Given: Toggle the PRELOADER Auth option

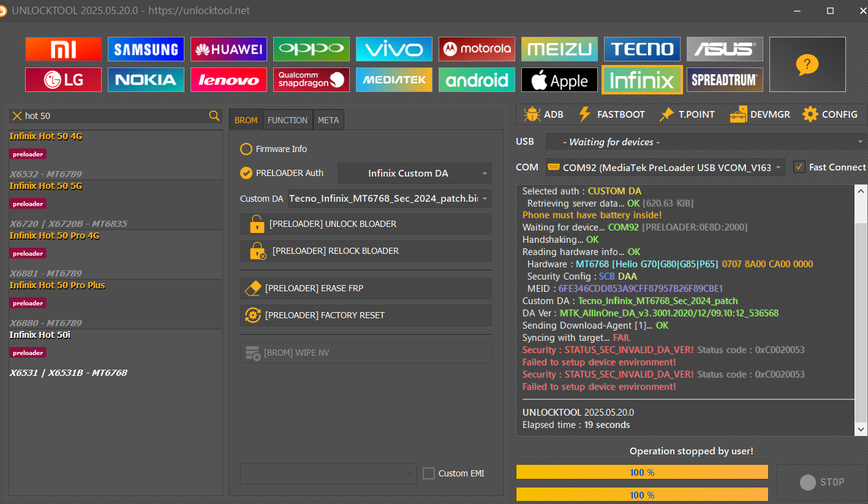Looking at the screenshot, I should (x=282, y=173).
